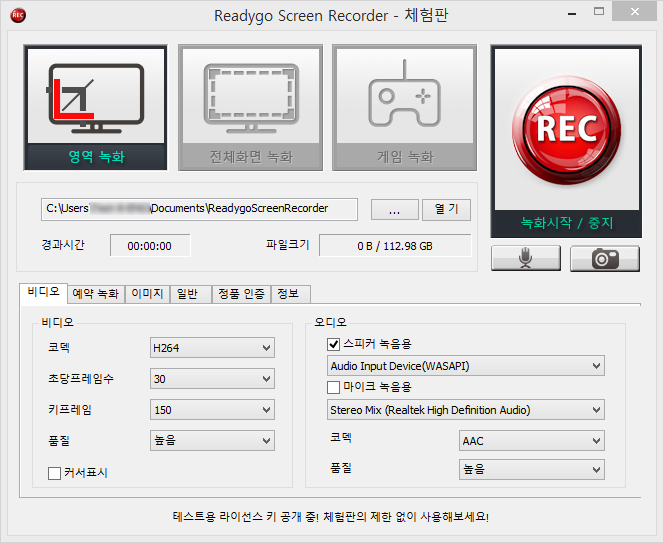
Task: Enable the 커서표시 cursor display checkbox
Action: pos(54,473)
